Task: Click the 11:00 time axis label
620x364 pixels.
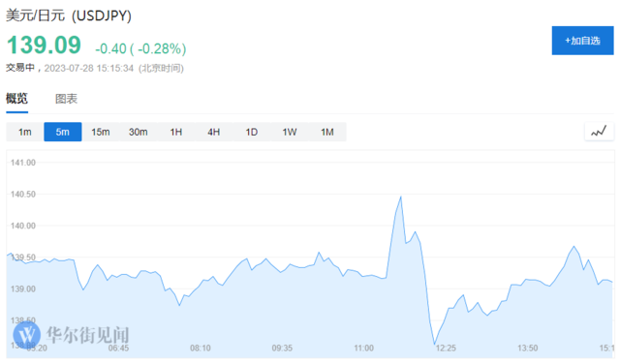Action: 363,349
